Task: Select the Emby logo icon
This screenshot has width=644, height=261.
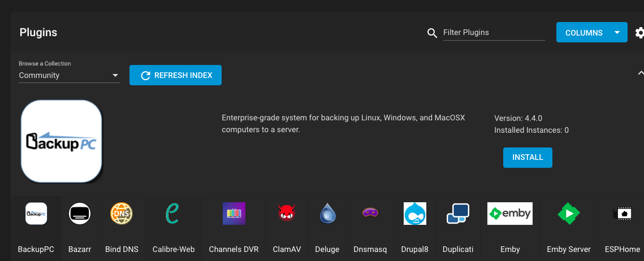Action: pyautogui.click(x=509, y=214)
